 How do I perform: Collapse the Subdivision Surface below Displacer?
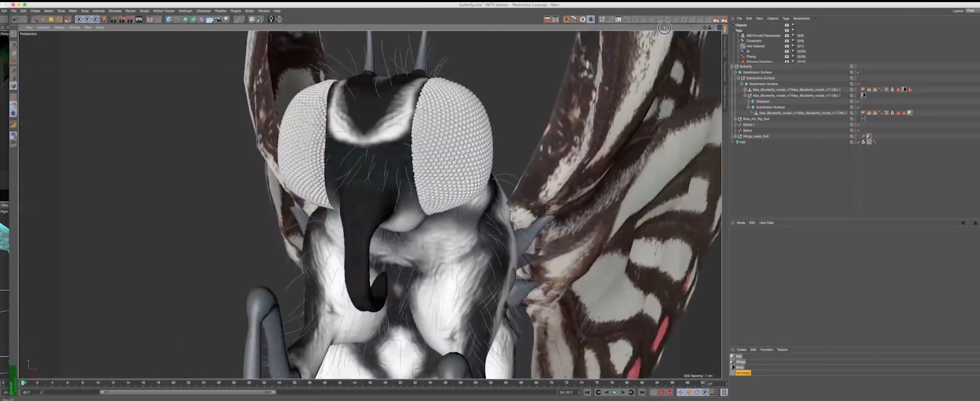pyautogui.click(x=748, y=107)
